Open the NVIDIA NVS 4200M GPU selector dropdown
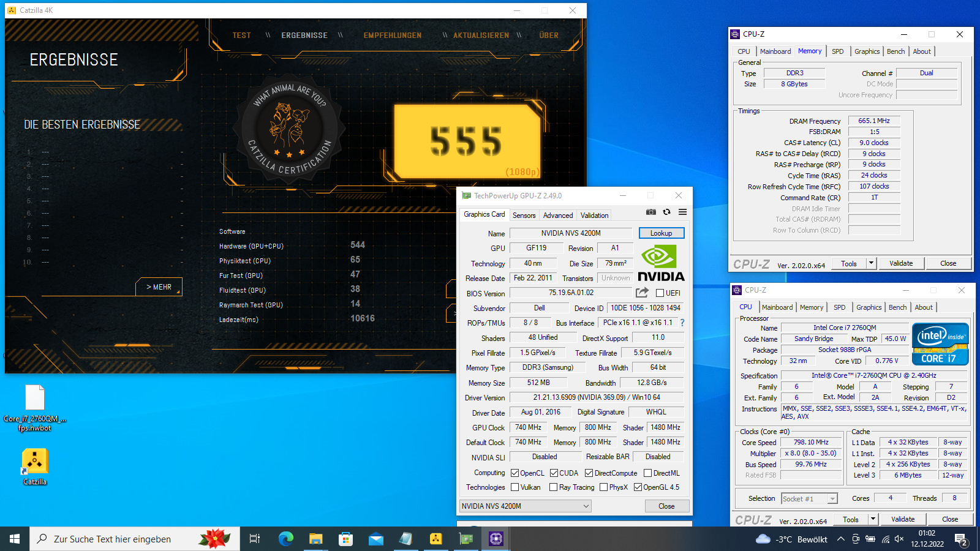980x551 pixels. [x=525, y=506]
